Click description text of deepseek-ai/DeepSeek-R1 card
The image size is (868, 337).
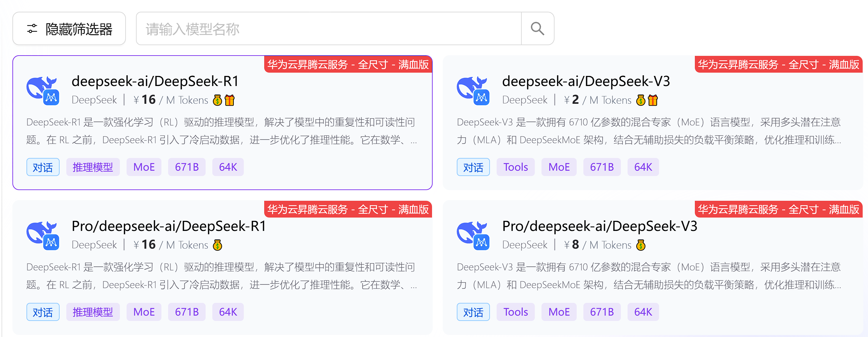[222, 131]
